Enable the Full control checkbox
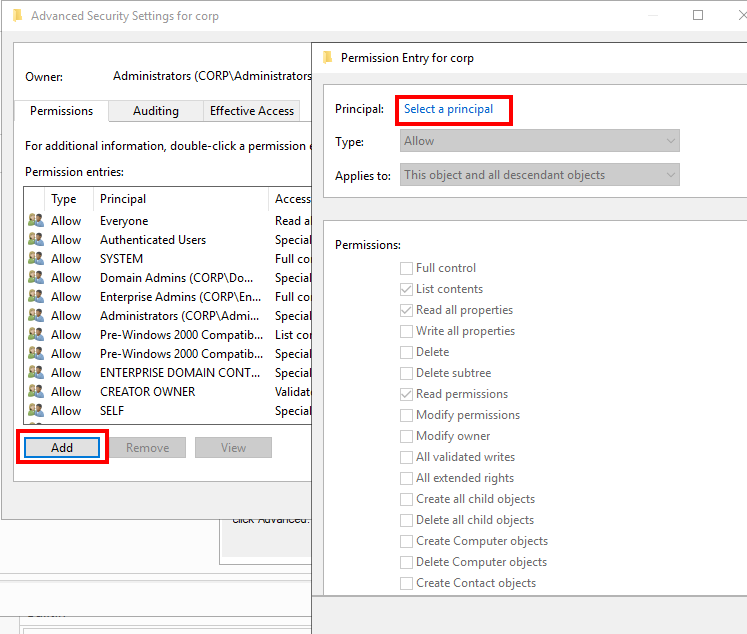Screen dimensions: 747x634 click(x=406, y=268)
